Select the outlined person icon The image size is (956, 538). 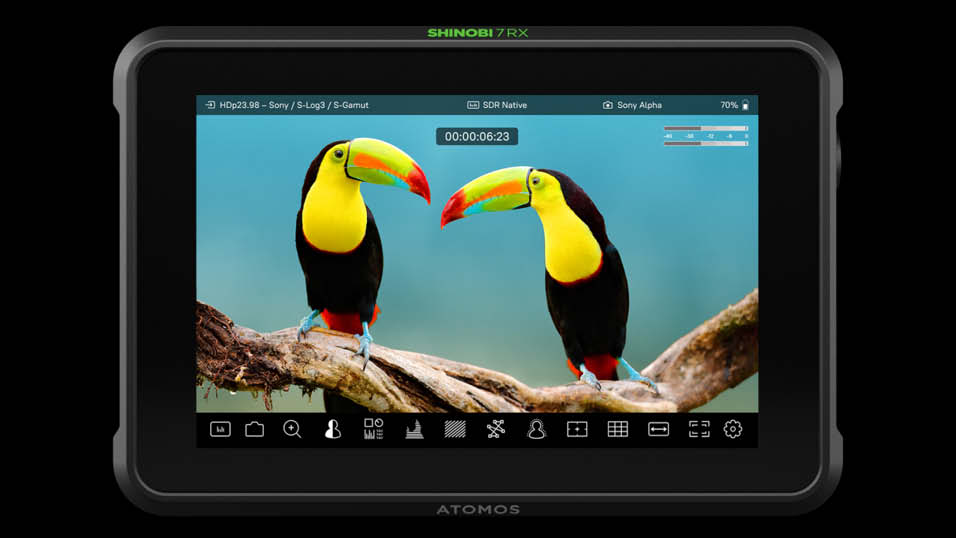537,429
